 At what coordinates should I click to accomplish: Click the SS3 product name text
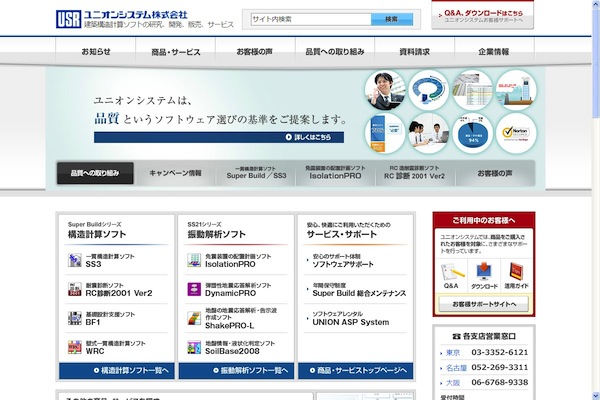[93, 264]
